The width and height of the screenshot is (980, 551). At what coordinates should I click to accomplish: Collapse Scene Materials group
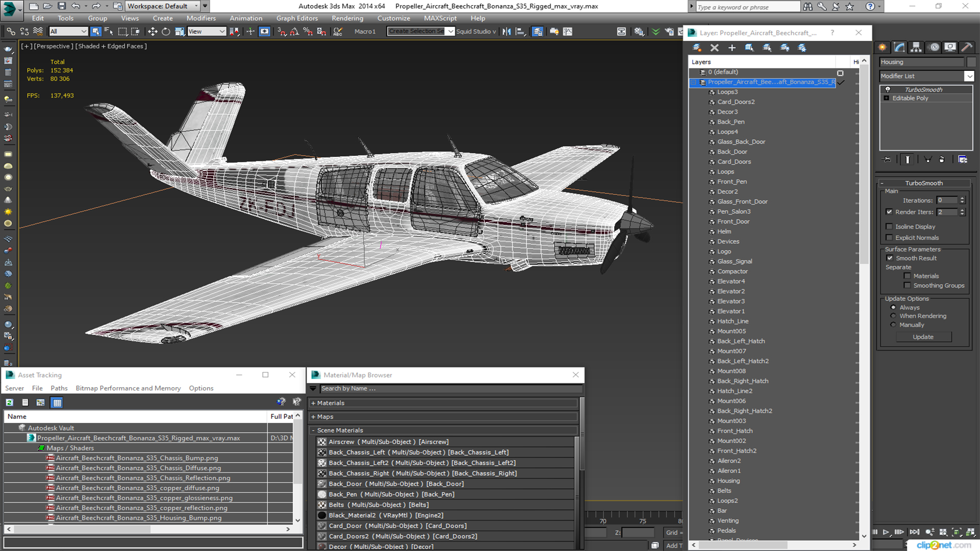[x=313, y=431]
